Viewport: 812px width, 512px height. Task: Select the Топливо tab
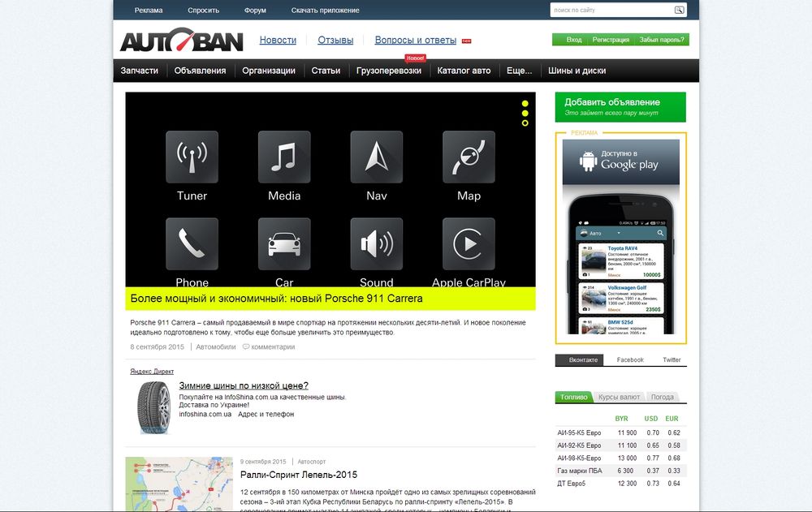tap(574, 397)
